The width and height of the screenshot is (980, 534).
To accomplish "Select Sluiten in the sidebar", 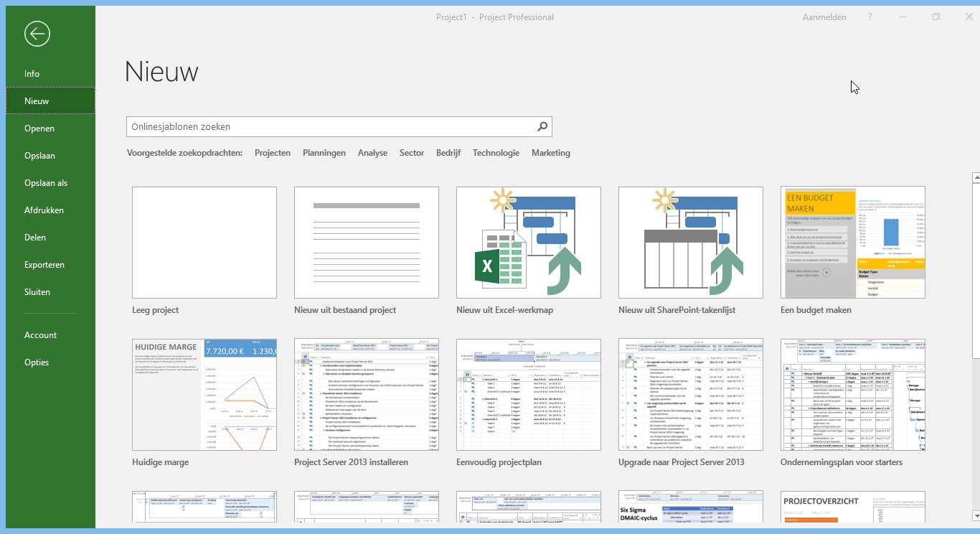I will point(50,292).
